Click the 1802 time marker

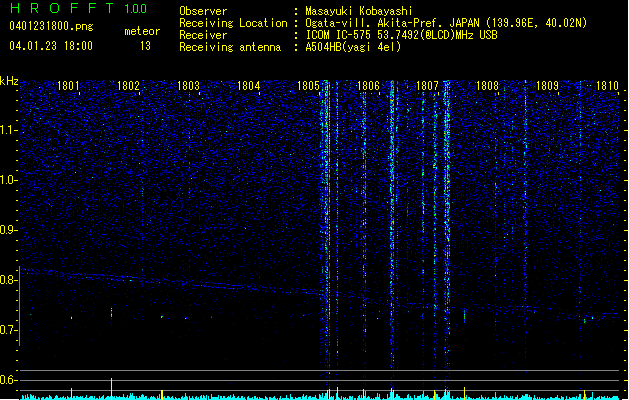(128, 85)
